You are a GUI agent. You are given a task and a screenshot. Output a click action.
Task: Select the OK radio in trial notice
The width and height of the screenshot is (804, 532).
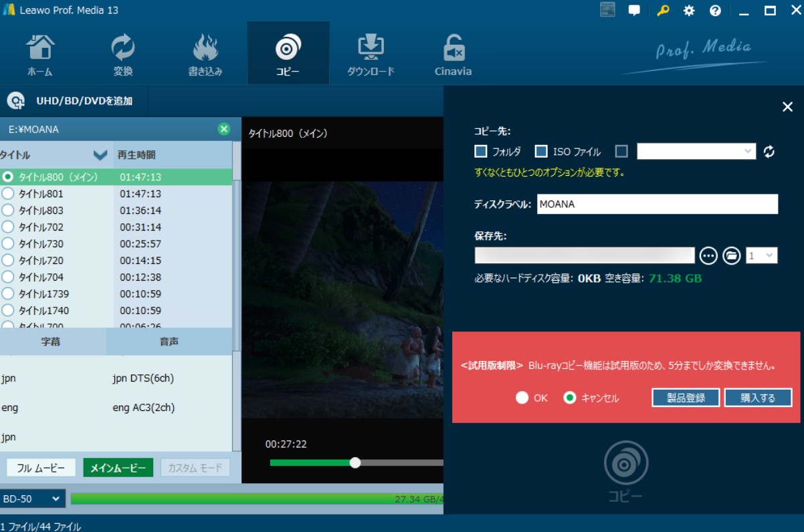point(522,398)
